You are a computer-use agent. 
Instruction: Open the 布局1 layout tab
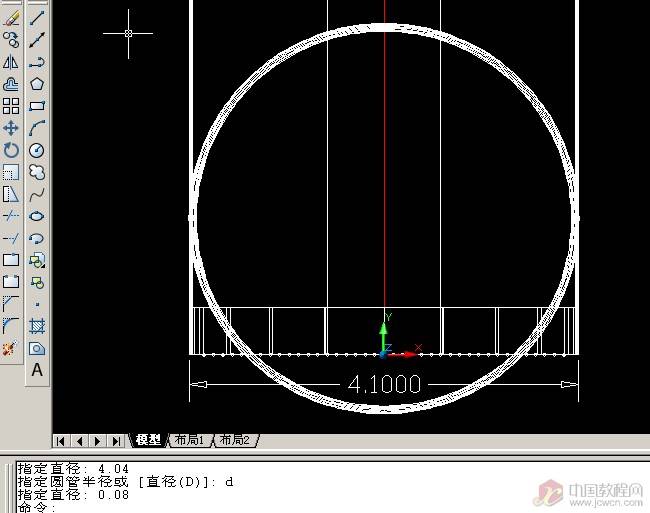pyautogui.click(x=189, y=440)
